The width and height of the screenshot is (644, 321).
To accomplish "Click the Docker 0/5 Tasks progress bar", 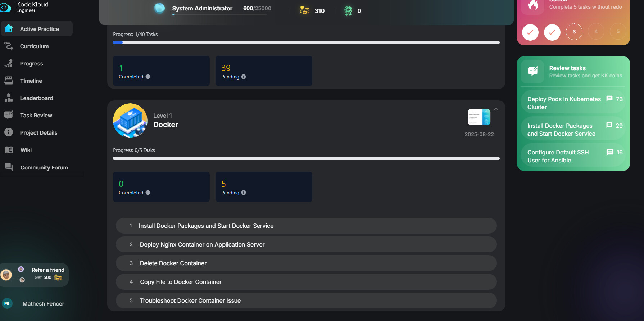I will tap(306, 158).
